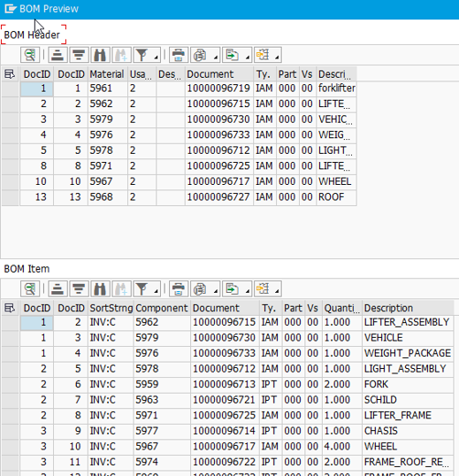Click select-all icon of BOM Header table
Viewport: 459px width, 476px height.
pyautogui.click(x=10, y=74)
